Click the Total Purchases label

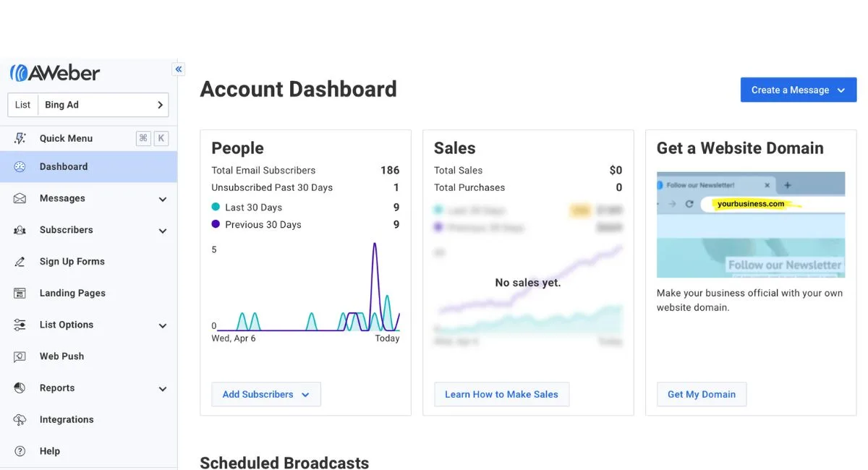[x=469, y=187]
